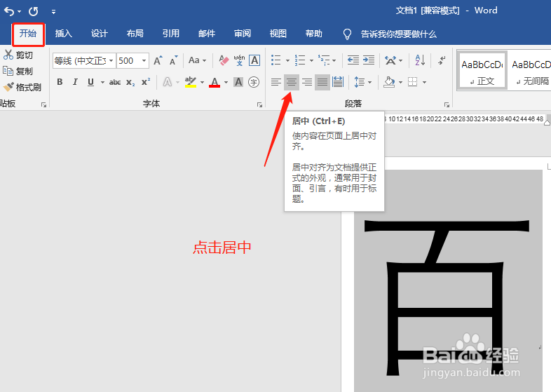Click the 复制 button
The height and width of the screenshot is (392, 551).
coord(18,71)
